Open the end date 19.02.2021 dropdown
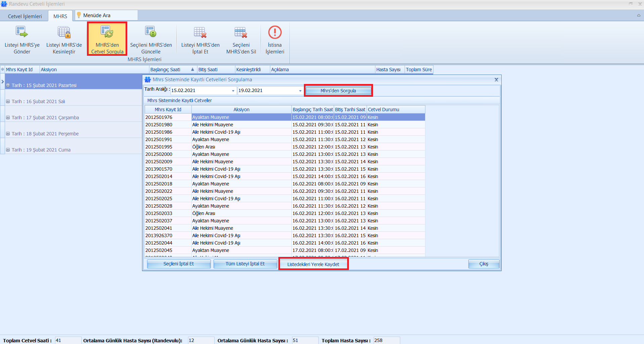The width and height of the screenshot is (644, 344). [300, 91]
